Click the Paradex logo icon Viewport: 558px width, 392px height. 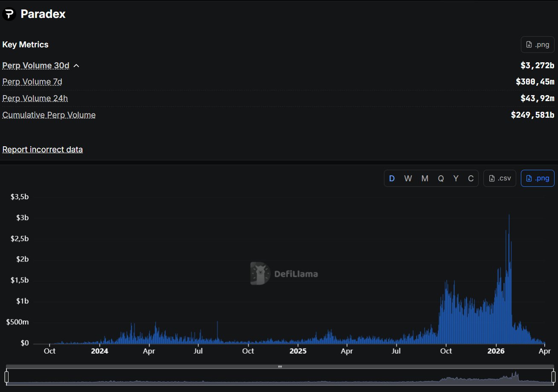point(9,14)
